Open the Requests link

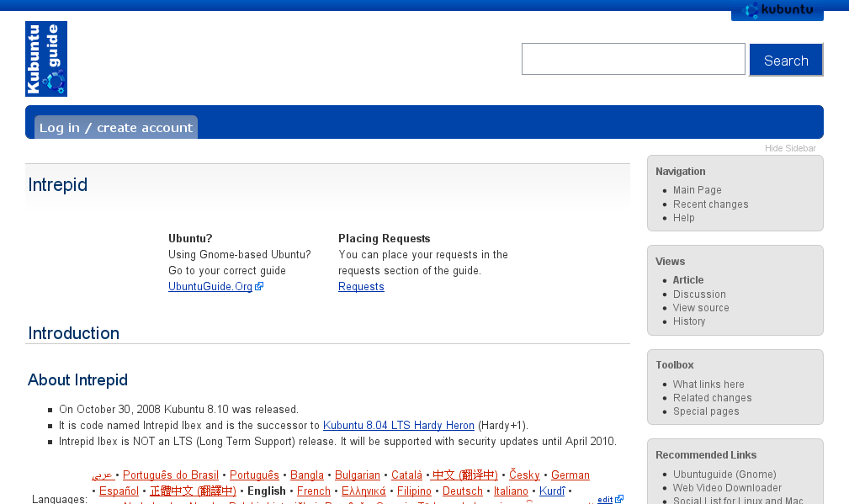point(361,286)
